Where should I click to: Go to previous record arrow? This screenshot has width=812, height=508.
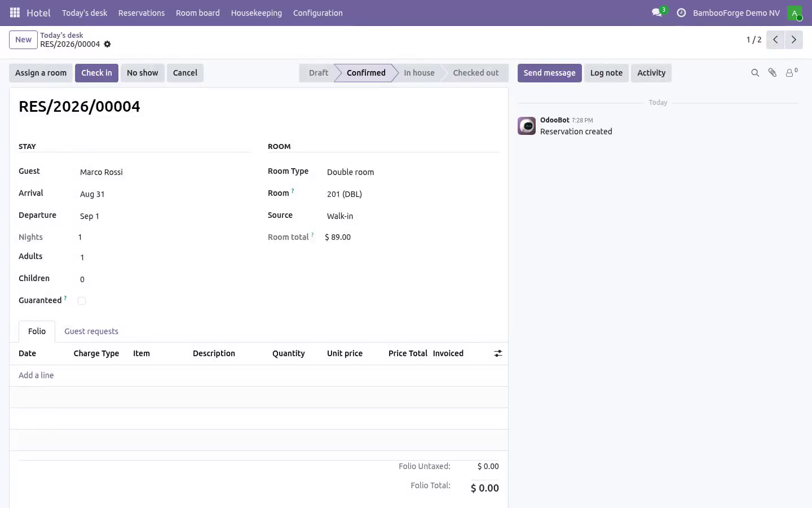pyautogui.click(x=775, y=40)
